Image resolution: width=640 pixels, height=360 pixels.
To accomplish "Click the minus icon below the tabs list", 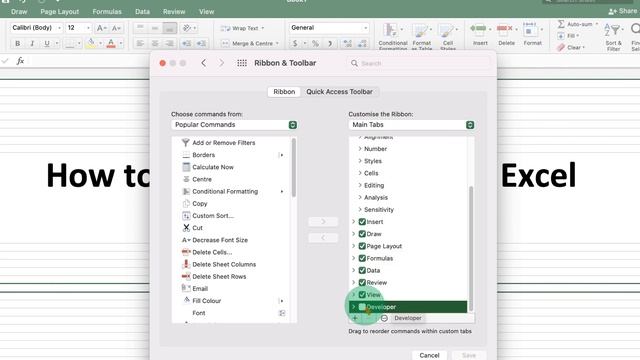I will (x=384, y=318).
